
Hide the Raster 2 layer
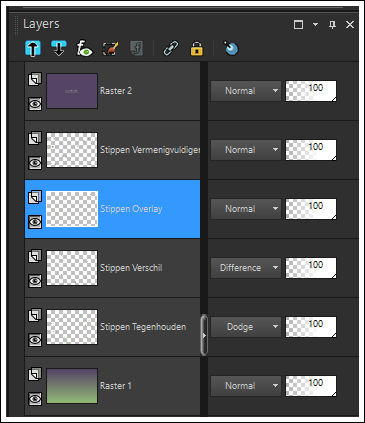coord(35,104)
